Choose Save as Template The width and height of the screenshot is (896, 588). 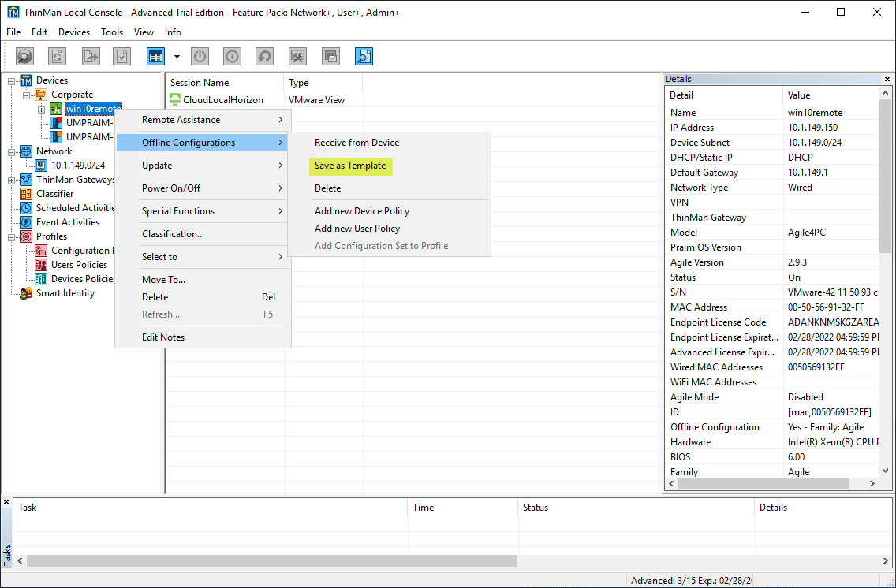tap(350, 166)
